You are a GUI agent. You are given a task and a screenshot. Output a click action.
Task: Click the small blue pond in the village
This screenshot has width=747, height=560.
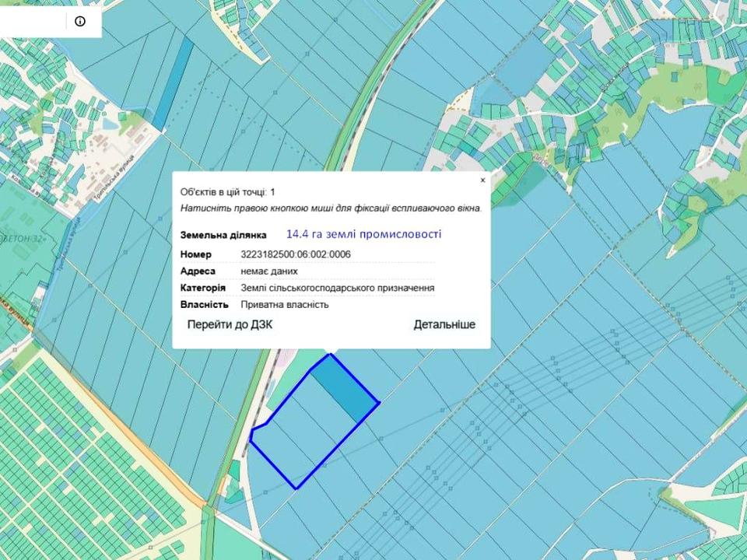point(108,123)
